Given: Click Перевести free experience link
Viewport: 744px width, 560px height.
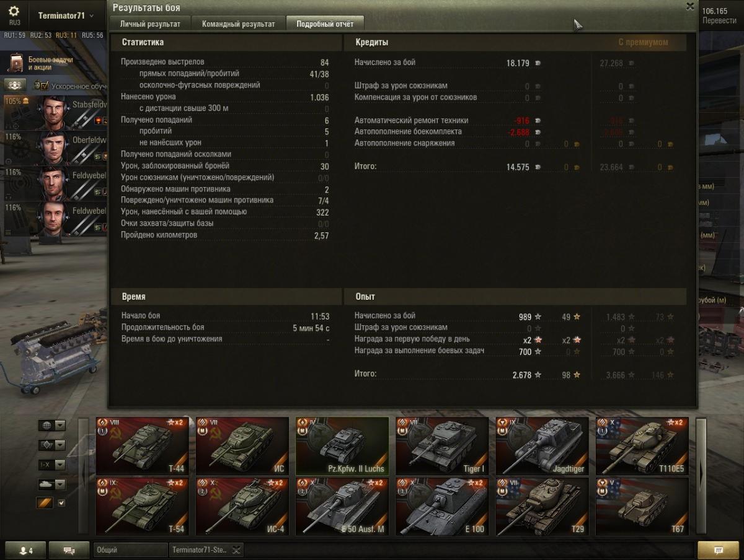Looking at the screenshot, I should [719, 20].
